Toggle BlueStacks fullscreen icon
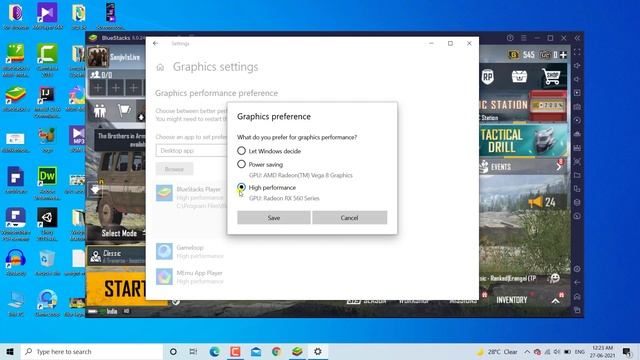This screenshot has width=640, height=360. click(577, 52)
